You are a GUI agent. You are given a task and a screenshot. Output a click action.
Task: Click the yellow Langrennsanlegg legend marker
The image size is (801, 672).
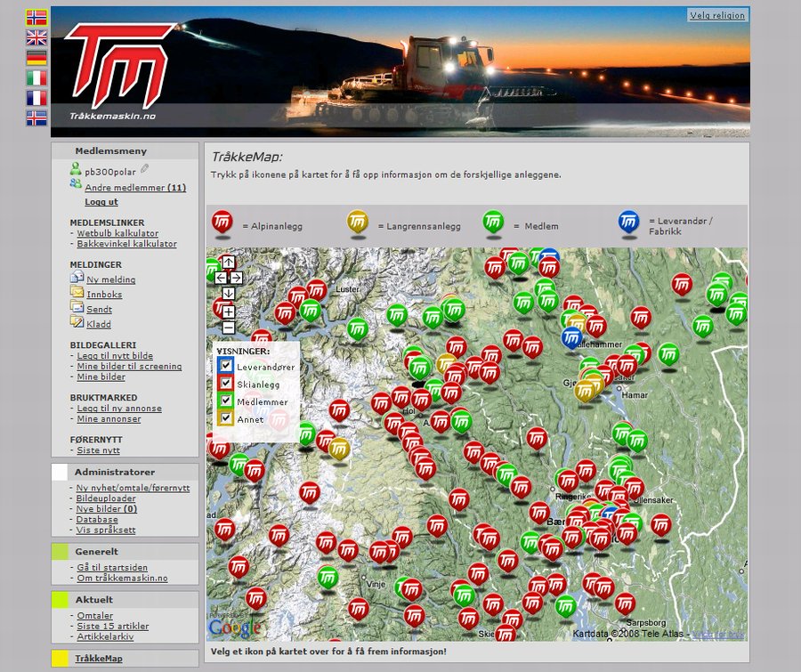(x=358, y=223)
